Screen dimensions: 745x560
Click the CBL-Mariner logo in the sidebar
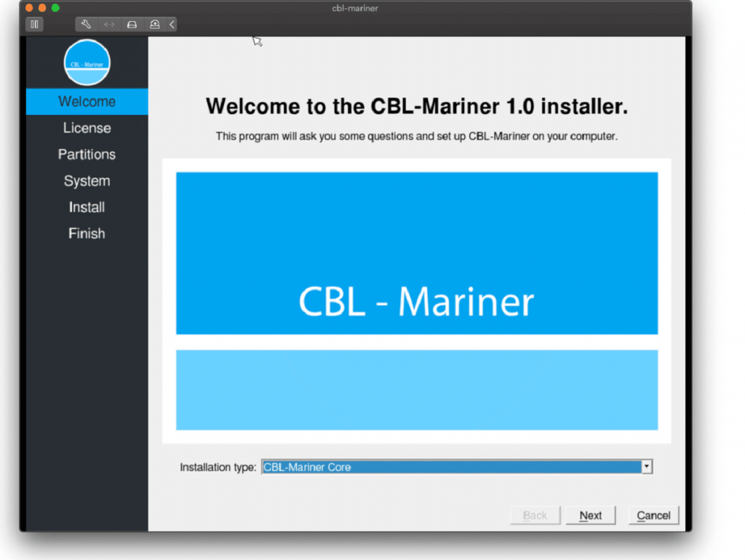[87, 63]
